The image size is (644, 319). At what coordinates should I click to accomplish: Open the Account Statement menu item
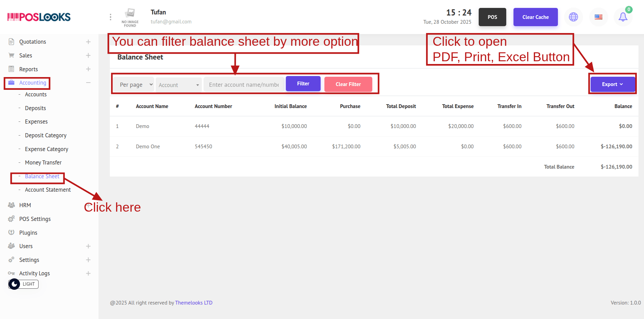48,190
